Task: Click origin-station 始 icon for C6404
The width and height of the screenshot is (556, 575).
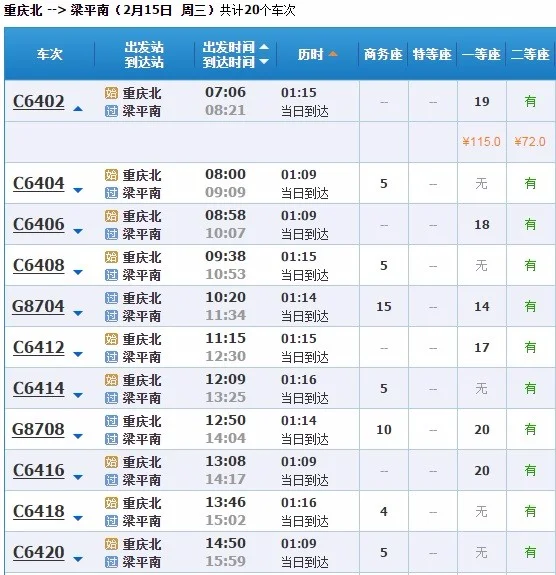Action: 111,175
